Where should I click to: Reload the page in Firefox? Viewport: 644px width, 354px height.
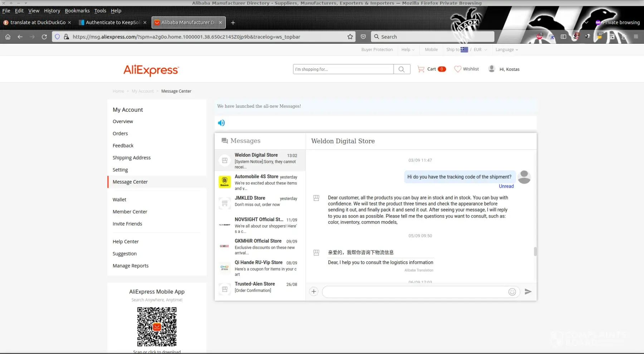tap(44, 37)
